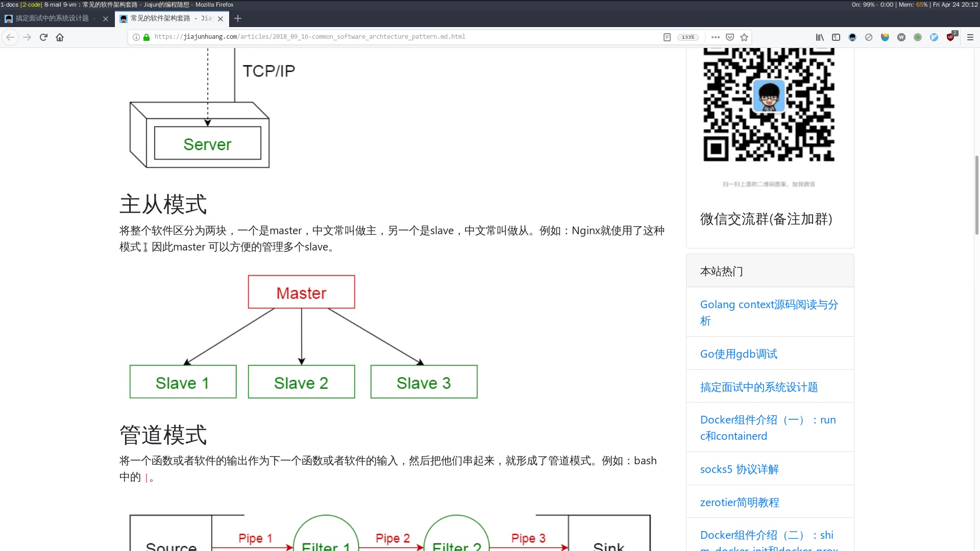This screenshot has height=551, width=980.
Task: Toggle reader view for this article
Action: pyautogui.click(x=667, y=37)
